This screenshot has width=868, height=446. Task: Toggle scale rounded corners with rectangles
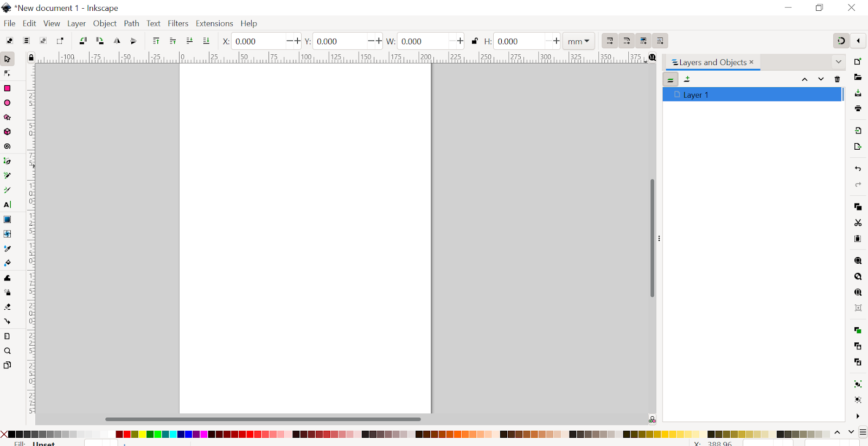click(x=627, y=41)
